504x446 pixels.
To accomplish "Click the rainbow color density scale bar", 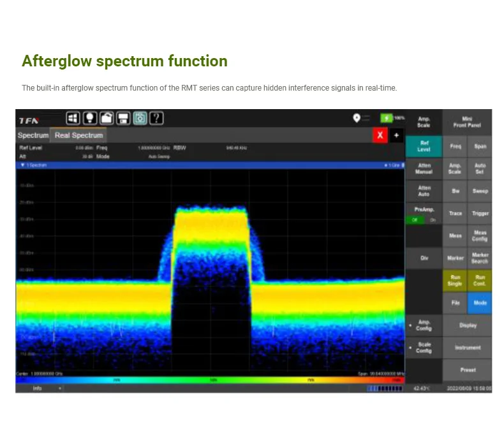I will click(x=210, y=380).
